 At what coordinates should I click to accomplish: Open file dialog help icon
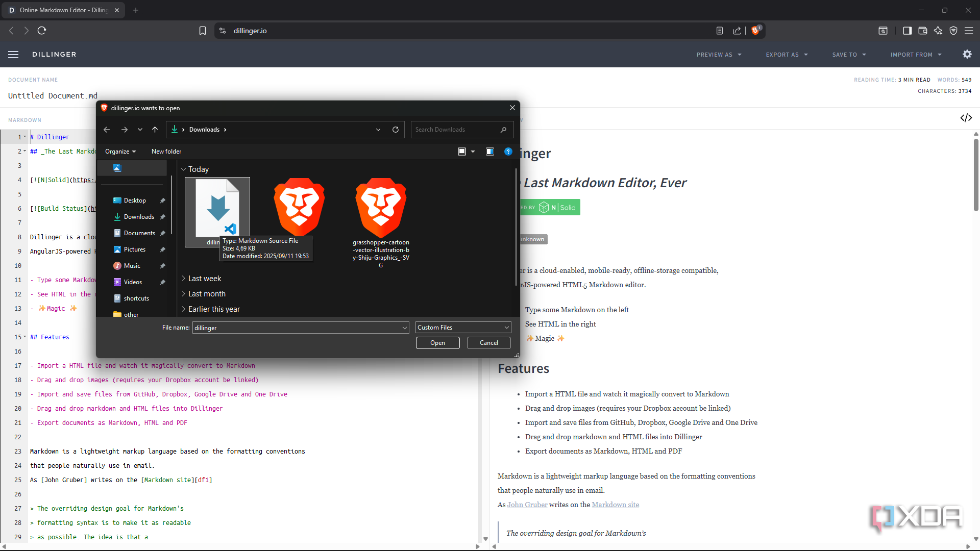point(508,152)
